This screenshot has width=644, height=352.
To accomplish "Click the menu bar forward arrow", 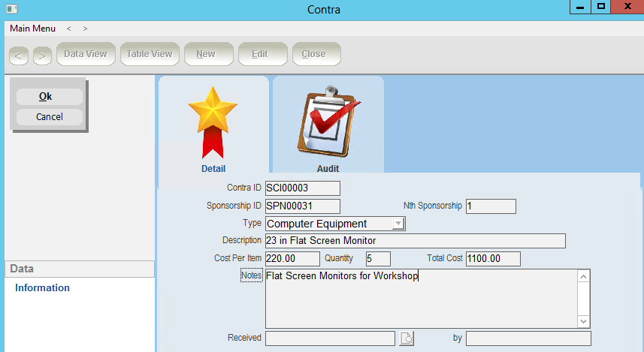I will (86, 29).
